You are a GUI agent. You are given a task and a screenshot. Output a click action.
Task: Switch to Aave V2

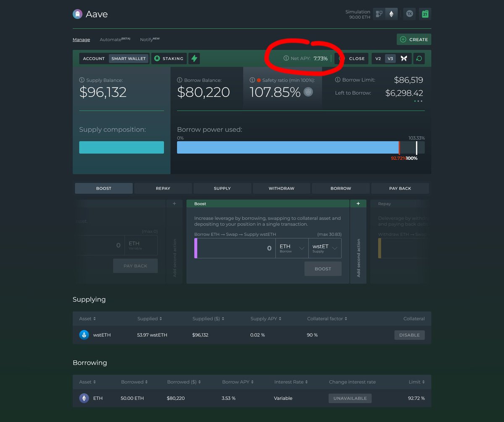pyautogui.click(x=378, y=58)
